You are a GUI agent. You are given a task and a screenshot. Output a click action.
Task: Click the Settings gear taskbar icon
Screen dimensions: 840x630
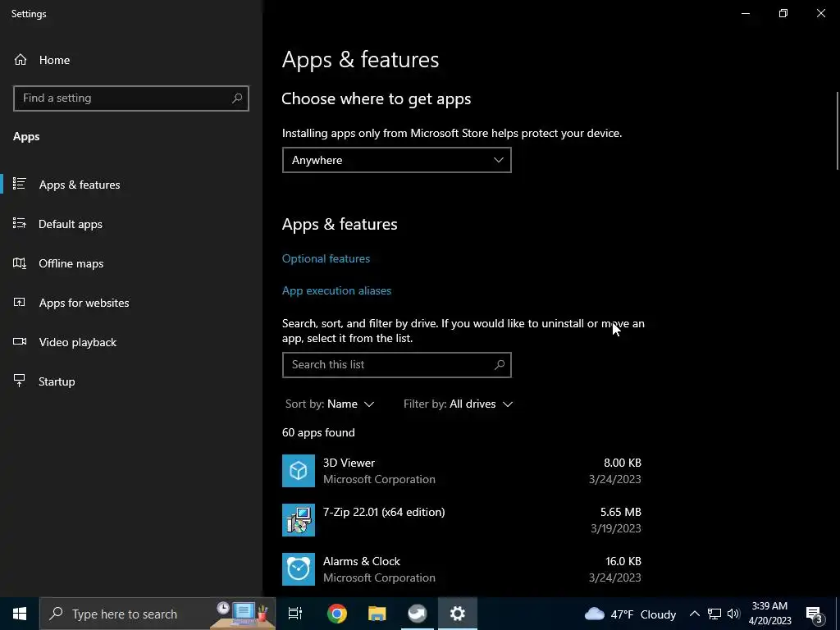458,614
